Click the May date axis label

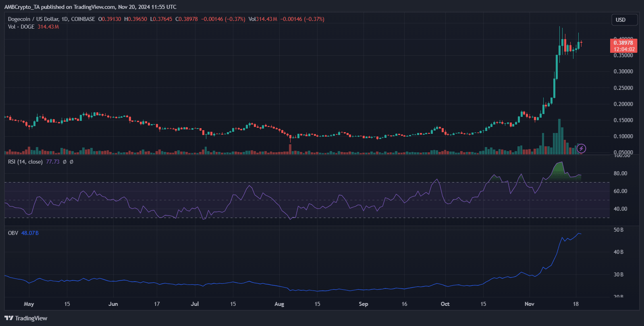[x=29, y=304]
